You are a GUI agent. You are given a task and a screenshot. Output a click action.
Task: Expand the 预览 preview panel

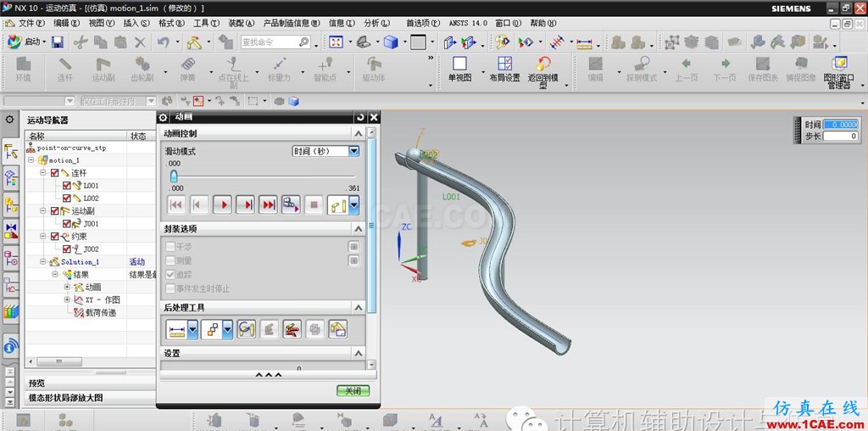pos(92,383)
